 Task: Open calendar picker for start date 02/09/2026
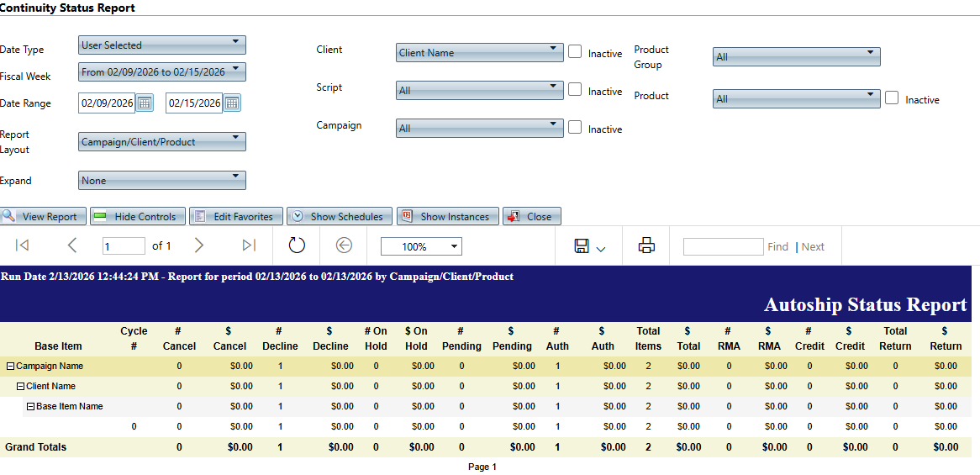[x=145, y=103]
